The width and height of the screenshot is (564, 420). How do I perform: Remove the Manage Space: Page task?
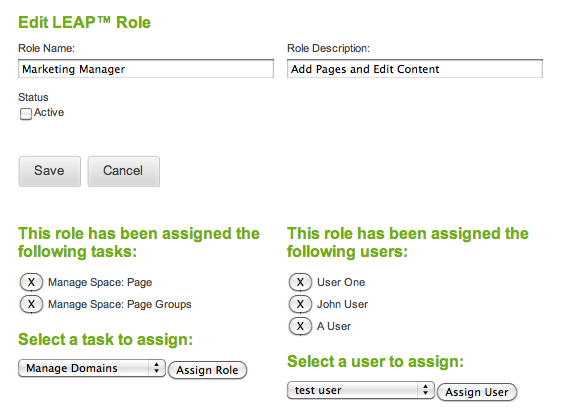point(31,282)
